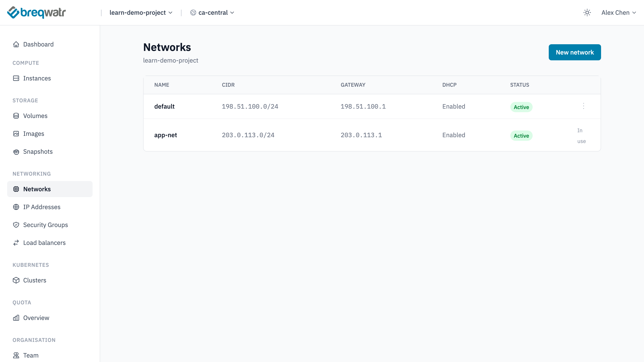The height and width of the screenshot is (362, 644).
Task: Open Instances page from sidebar
Action: [50, 78]
